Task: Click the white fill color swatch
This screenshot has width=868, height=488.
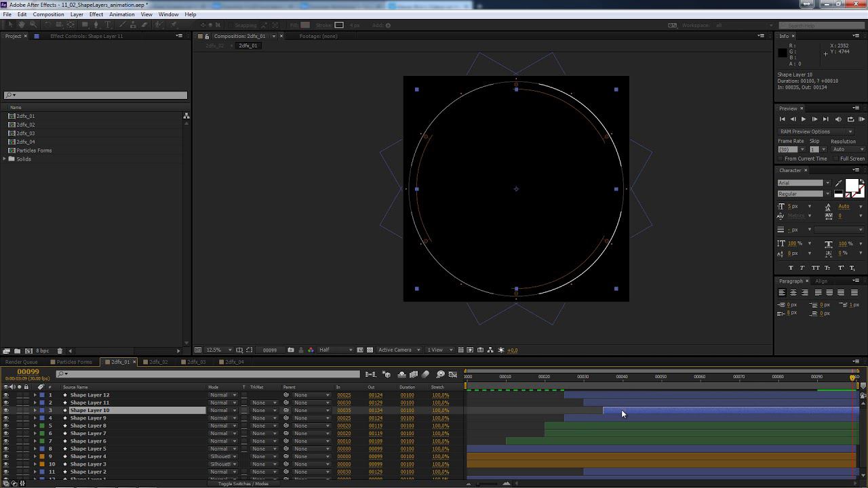Action: pyautogui.click(x=850, y=185)
